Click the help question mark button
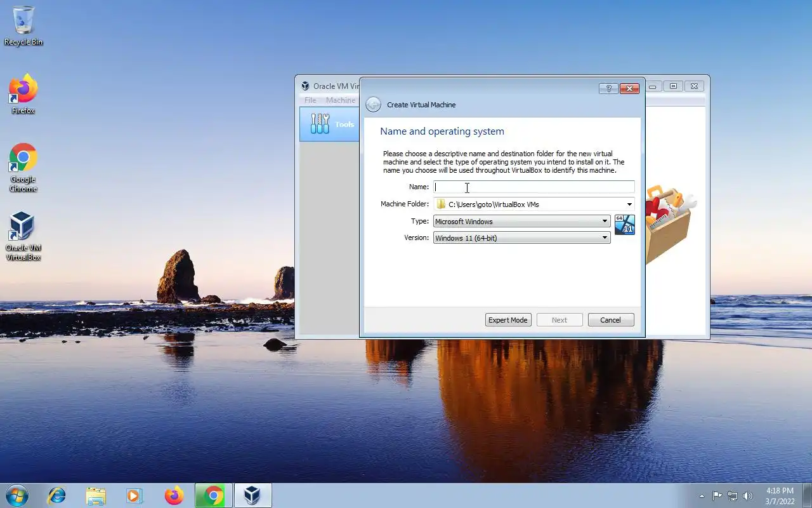 click(x=608, y=88)
